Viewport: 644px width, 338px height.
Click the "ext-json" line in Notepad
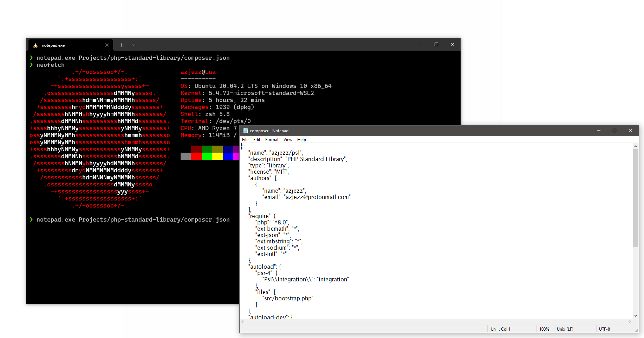273,235
